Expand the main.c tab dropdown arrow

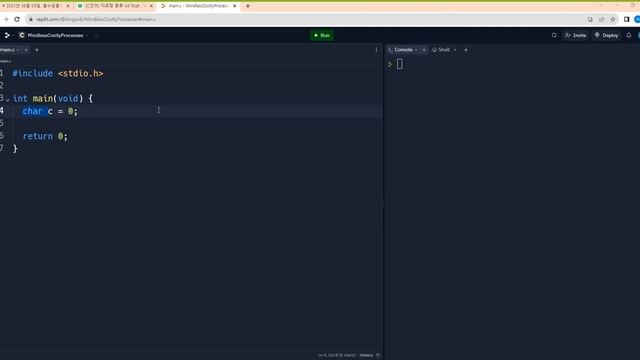(18, 50)
